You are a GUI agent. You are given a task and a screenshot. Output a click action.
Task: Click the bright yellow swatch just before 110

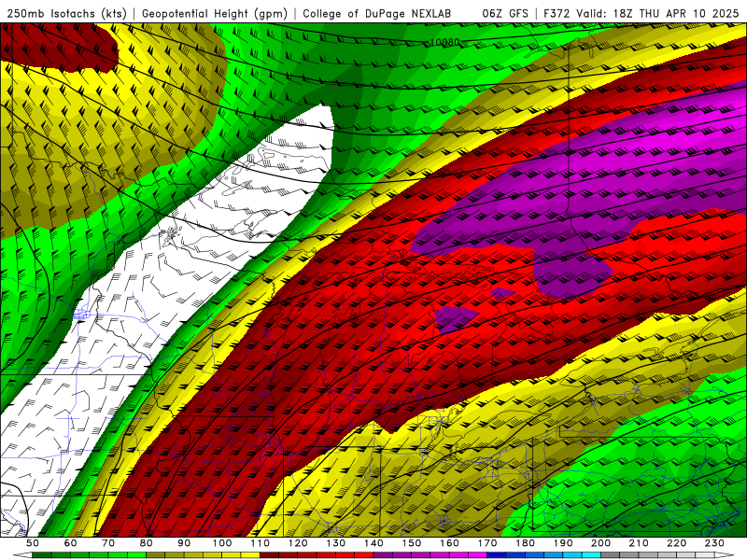tap(250, 554)
